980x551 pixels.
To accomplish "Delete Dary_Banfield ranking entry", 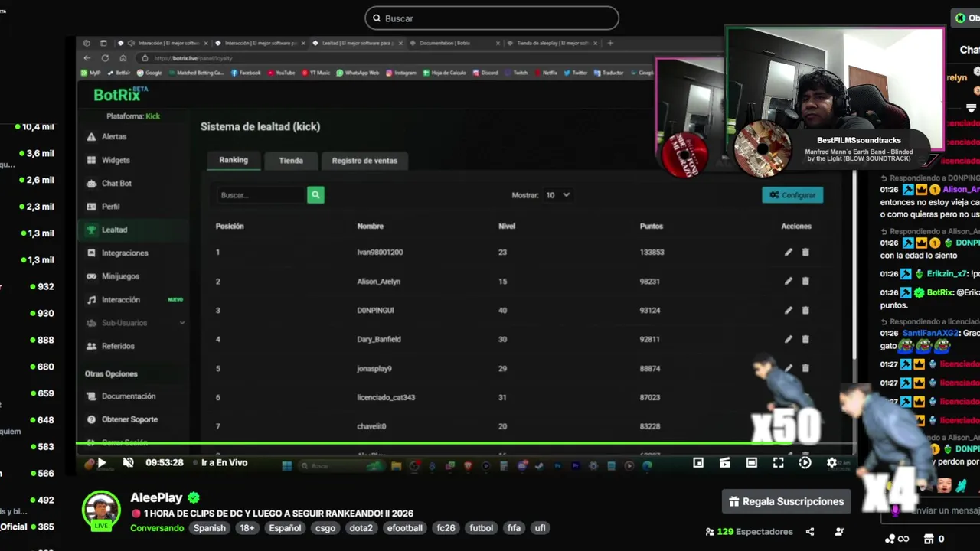I will coord(805,339).
